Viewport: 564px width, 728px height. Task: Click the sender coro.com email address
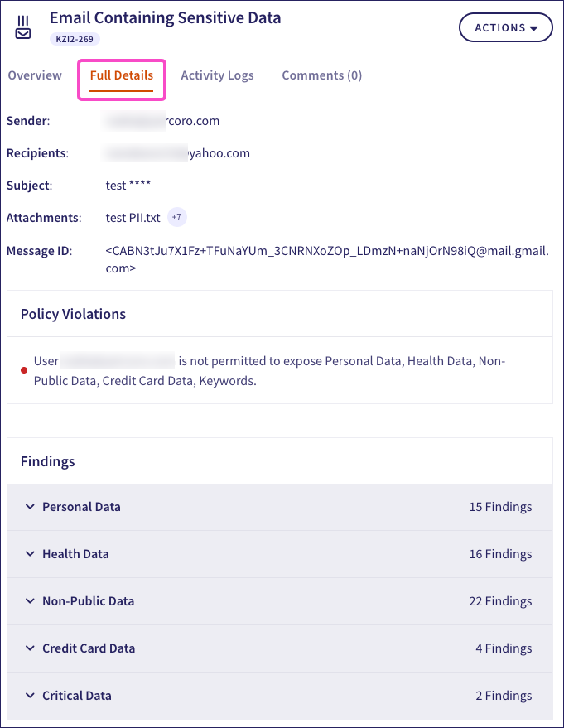162,121
